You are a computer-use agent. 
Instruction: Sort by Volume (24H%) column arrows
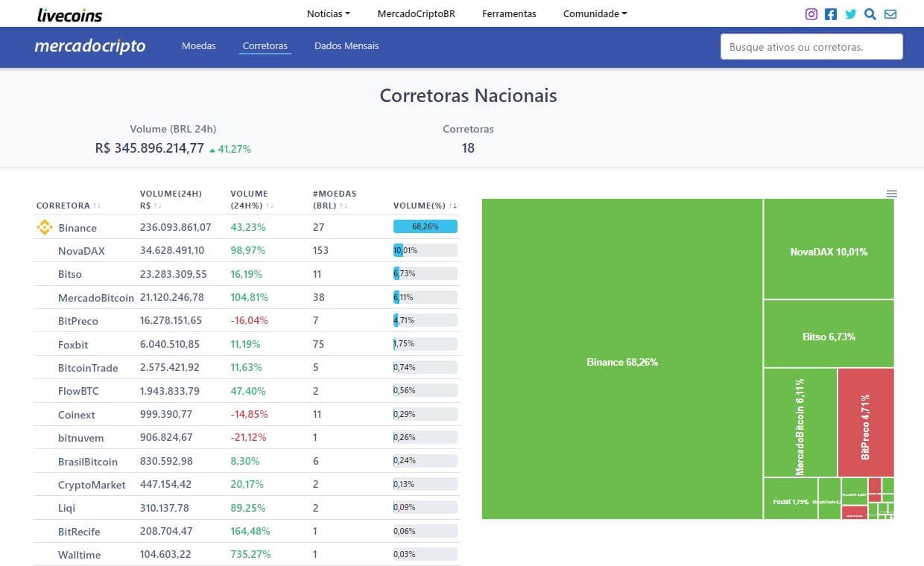pos(270,206)
